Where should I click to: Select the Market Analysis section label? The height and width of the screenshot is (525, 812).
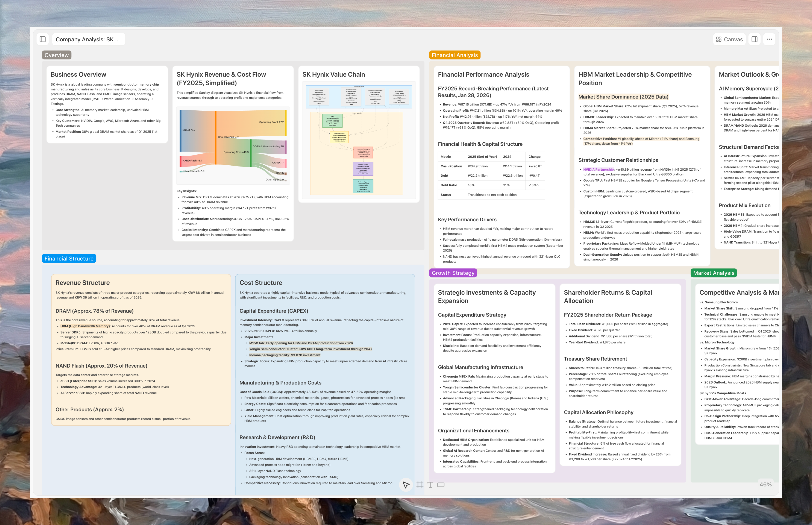(714, 273)
